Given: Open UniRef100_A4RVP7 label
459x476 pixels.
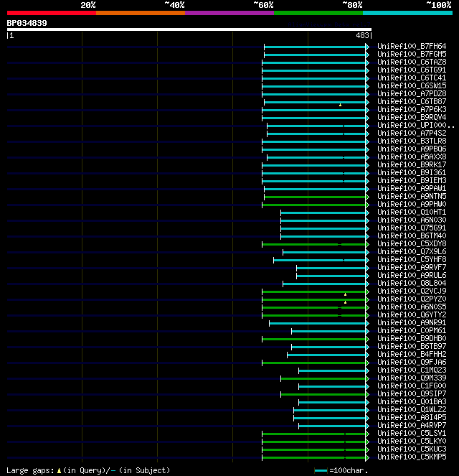Looking at the screenshot, I should pyautogui.click(x=412, y=425).
